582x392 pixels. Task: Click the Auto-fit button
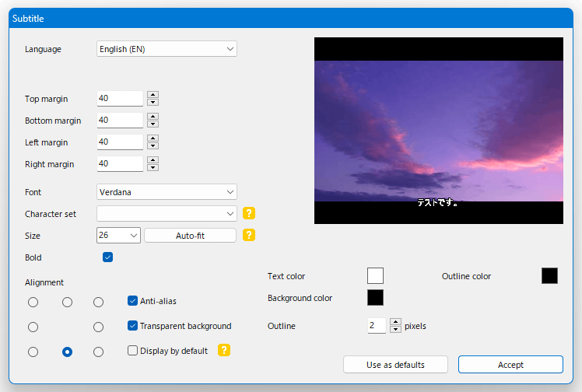[190, 236]
